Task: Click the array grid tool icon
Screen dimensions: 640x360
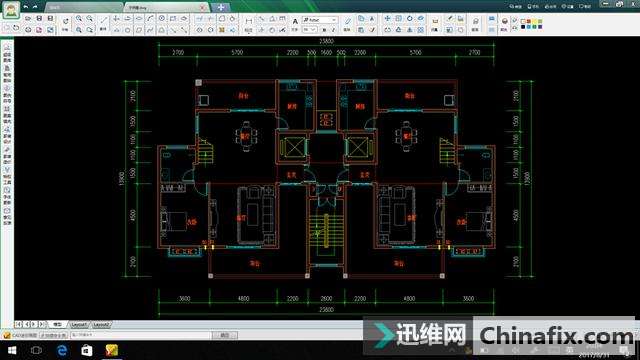Action: (x=421, y=30)
